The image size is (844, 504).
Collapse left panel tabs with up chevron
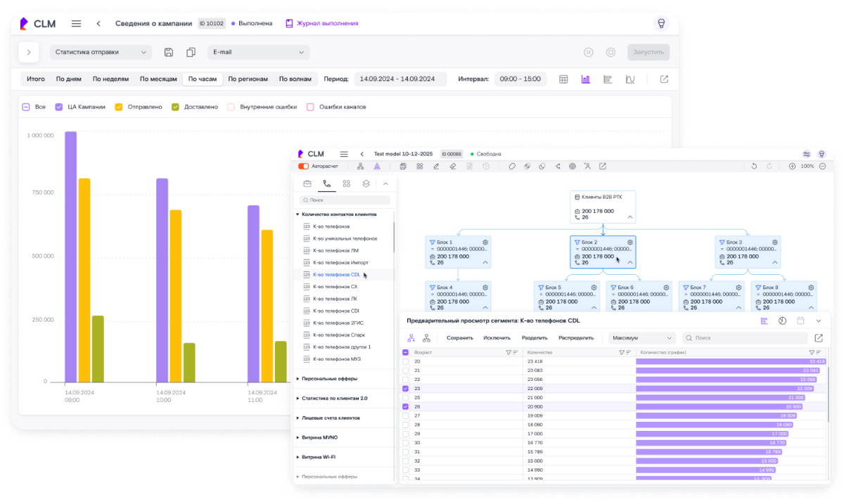pos(385,183)
